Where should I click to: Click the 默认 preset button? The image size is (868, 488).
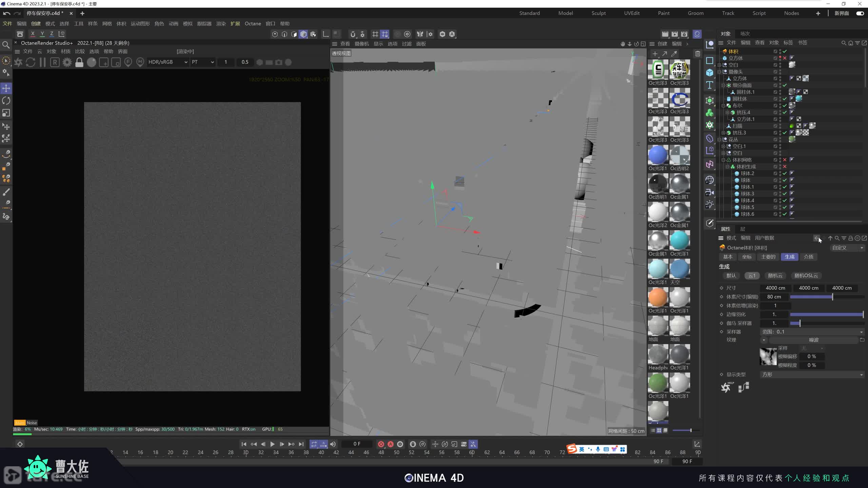click(731, 276)
